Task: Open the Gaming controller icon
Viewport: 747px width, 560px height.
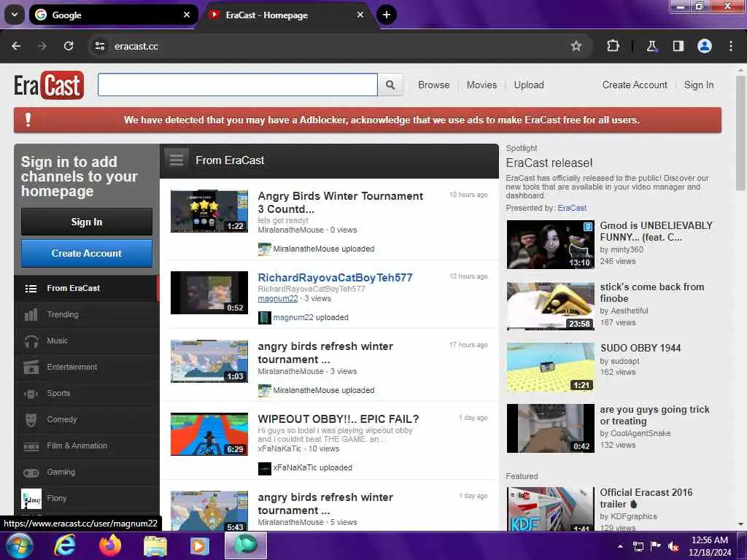Action: click(x=31, y=472)
